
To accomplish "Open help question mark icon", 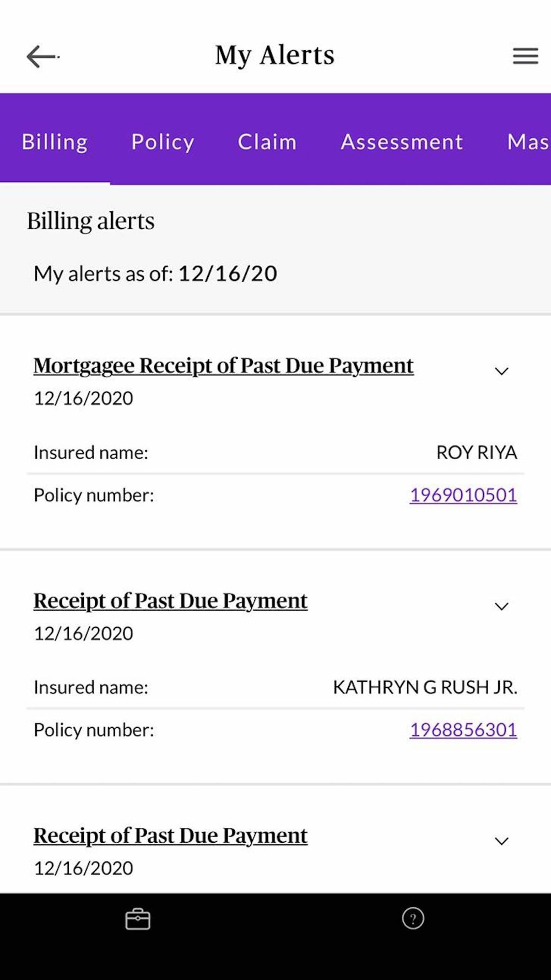I will coord(413,918).
